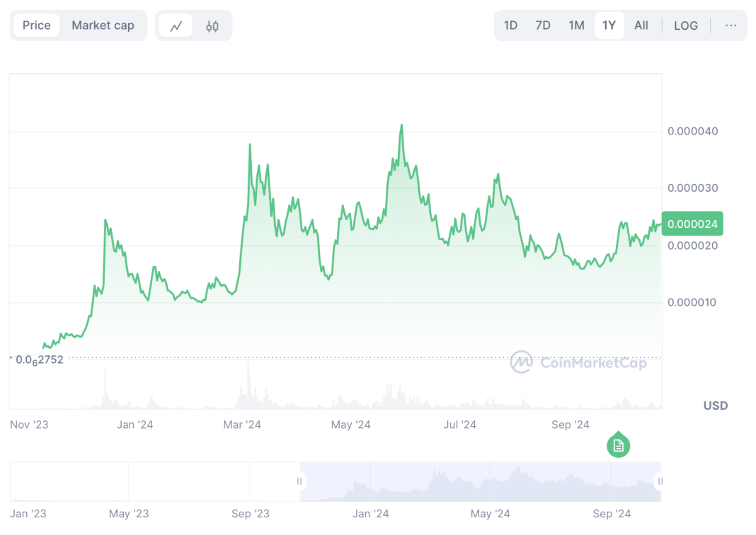Switch to the candlestick chart icon
This screenshot has width=756, height=535.
212,26
